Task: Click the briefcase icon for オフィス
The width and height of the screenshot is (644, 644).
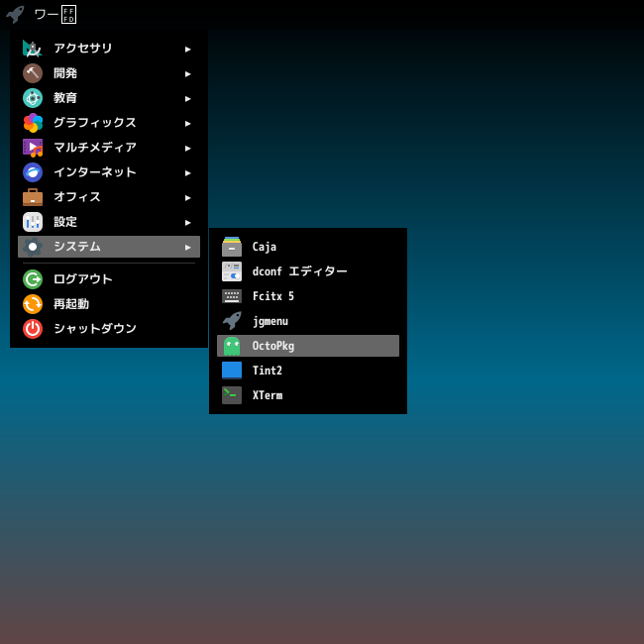Action: pos(33,197)
